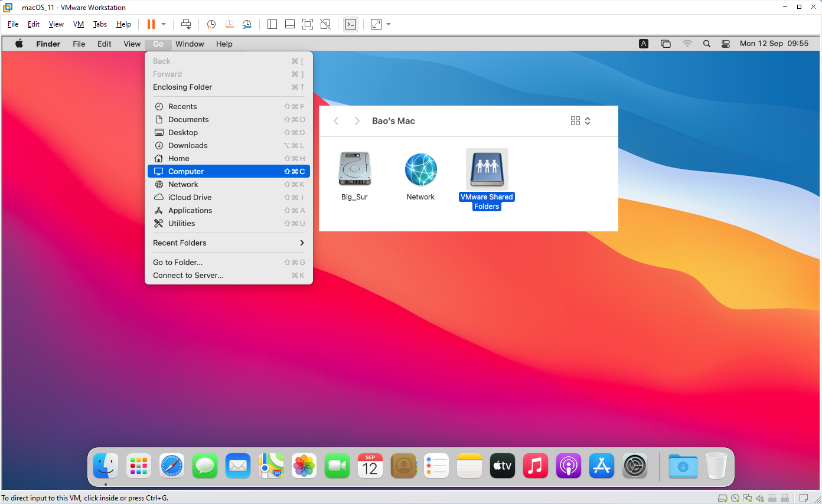Expand the stretch guest dropdown arrow
Viewport: 822px width, 504px height.
[389, 24]
